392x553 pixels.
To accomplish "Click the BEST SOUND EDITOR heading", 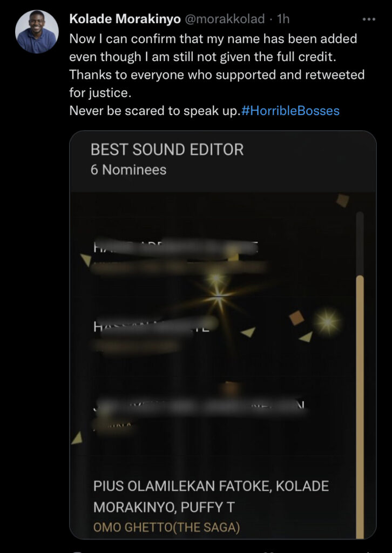I will (x=167, y=150).
